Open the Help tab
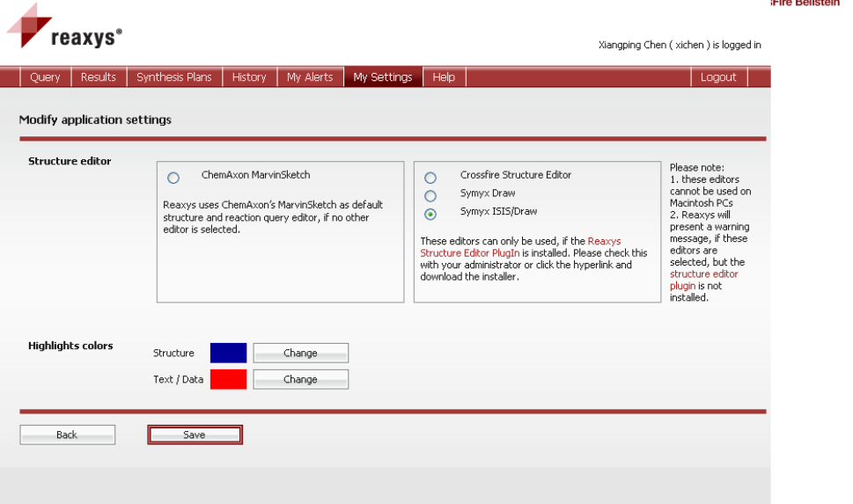 (444, 77)
